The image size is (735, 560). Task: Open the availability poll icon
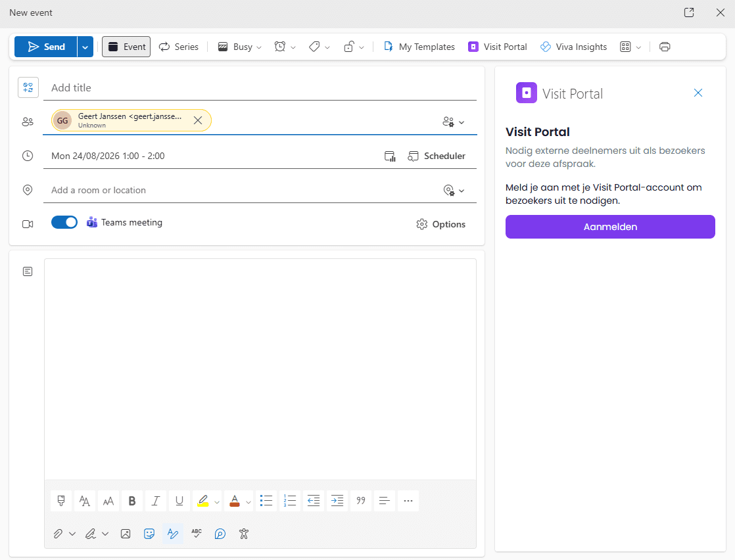[390, 156]
